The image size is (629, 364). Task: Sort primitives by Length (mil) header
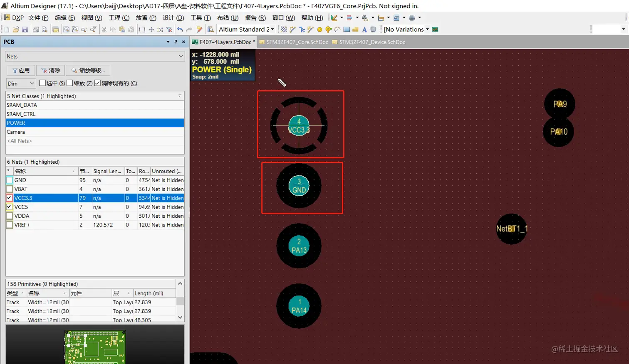(154, 293)
